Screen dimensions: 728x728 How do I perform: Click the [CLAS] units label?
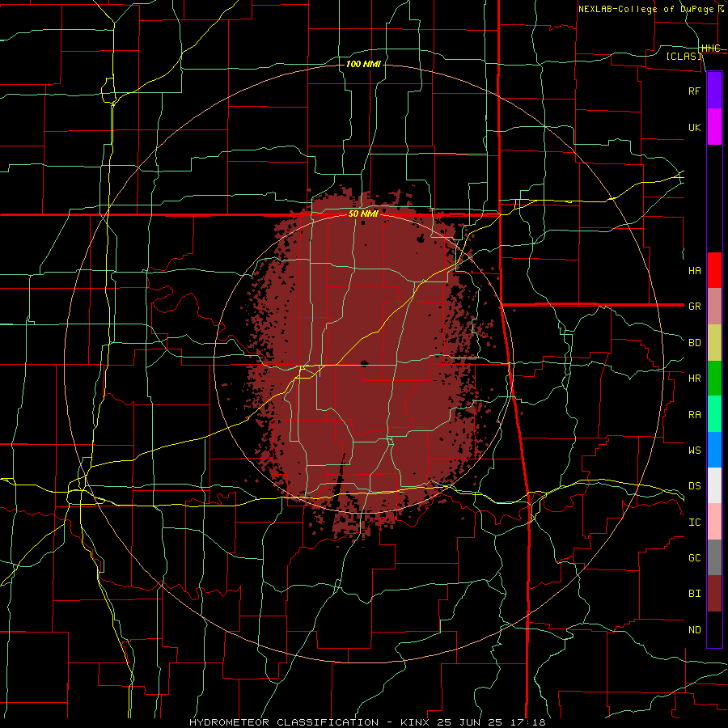(684, 56)
